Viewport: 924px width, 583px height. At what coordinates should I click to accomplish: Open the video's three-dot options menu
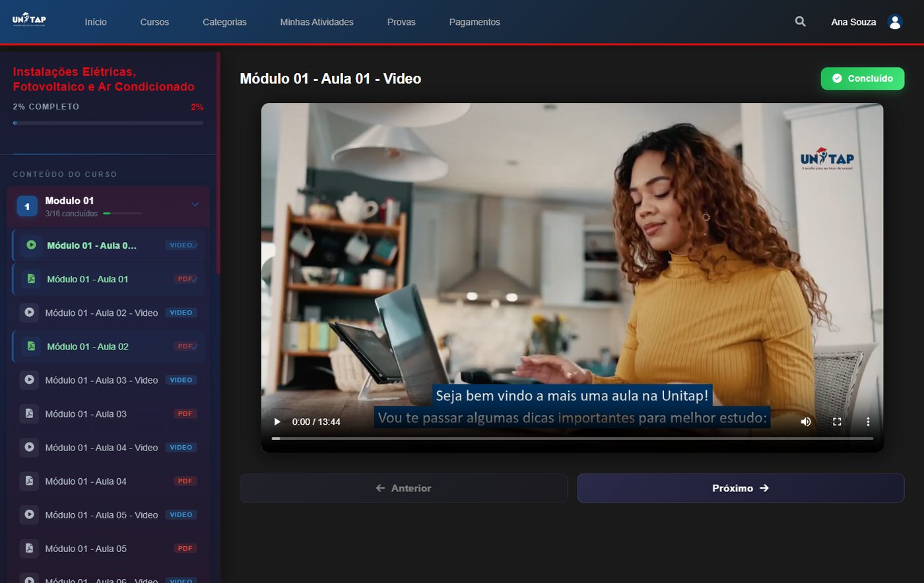point(868,421)
